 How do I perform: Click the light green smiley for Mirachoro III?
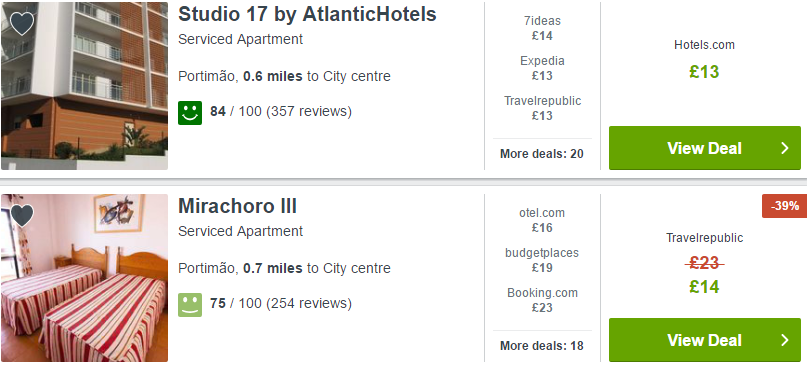190,305
